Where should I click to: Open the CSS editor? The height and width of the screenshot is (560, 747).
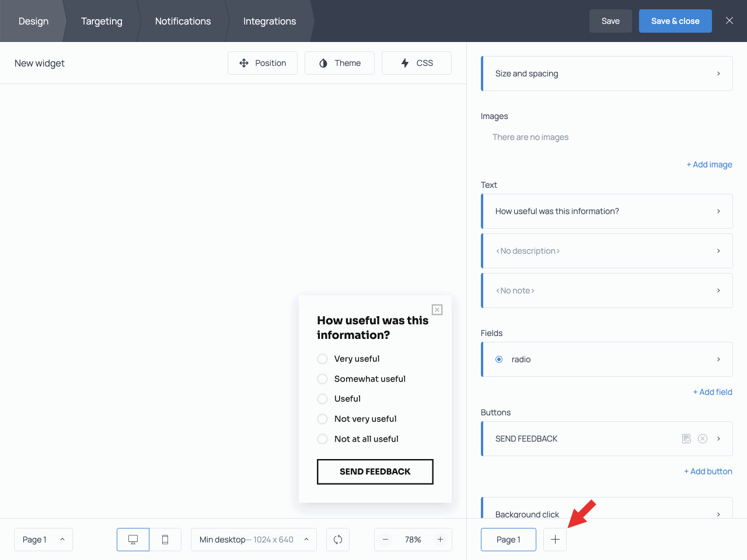(417, 63)
